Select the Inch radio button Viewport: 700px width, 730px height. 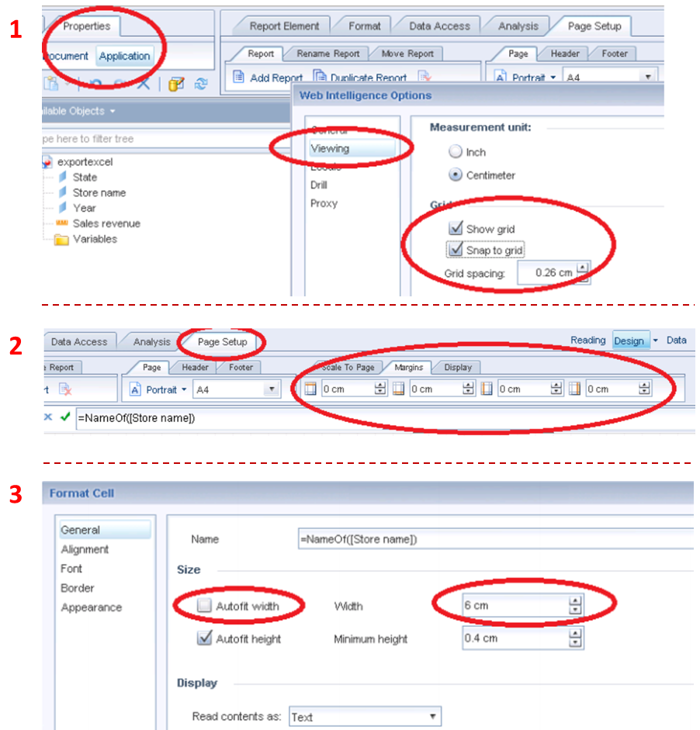click(456, 153)
